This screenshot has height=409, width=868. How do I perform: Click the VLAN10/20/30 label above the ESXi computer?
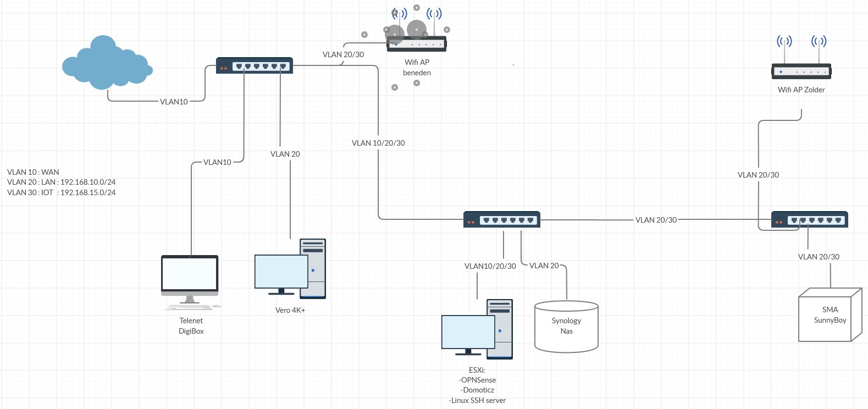pos(490,266)
